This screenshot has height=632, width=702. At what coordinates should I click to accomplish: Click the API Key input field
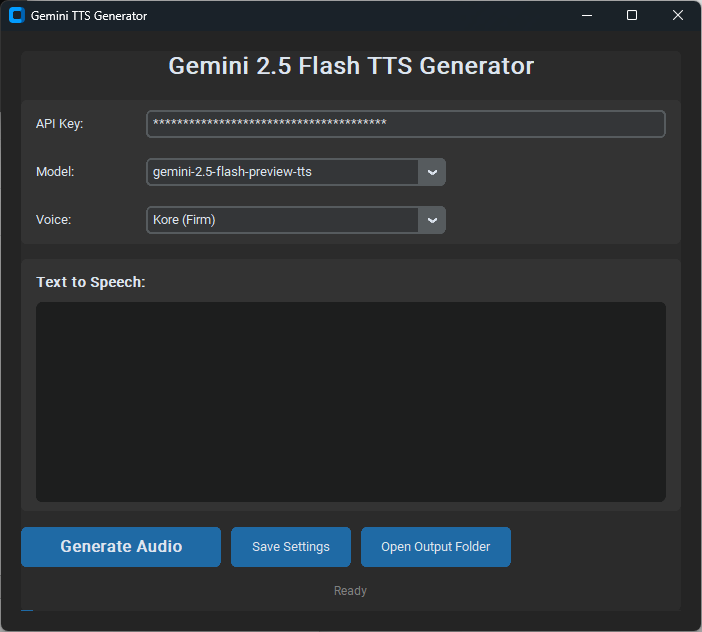[x=405, y=124]
